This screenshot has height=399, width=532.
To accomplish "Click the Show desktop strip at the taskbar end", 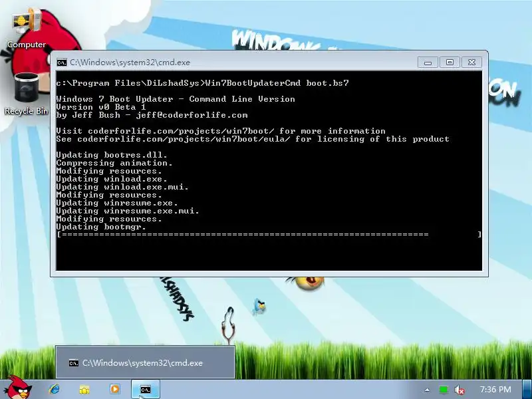I will (x=527, y=389).
